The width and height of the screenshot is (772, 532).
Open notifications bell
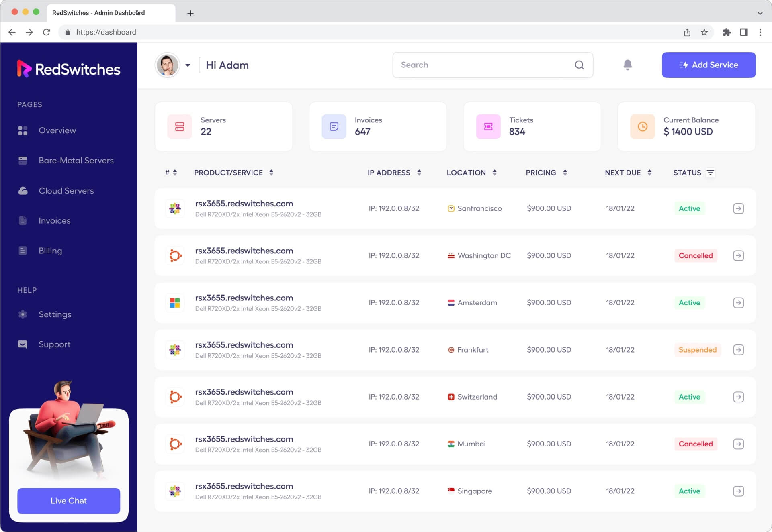pyautogui.click(x=627, y=65)
